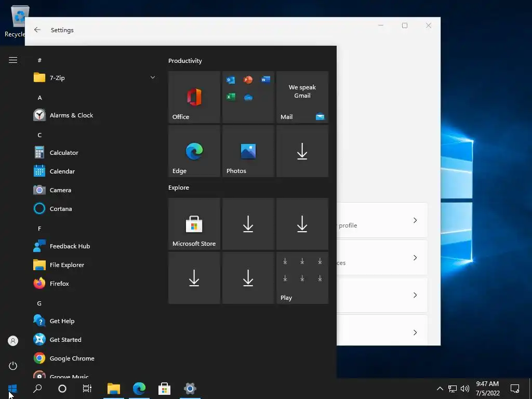Open Task View on the taskbar
Viewport: 532px width, 399px height.
click(87, 389)
